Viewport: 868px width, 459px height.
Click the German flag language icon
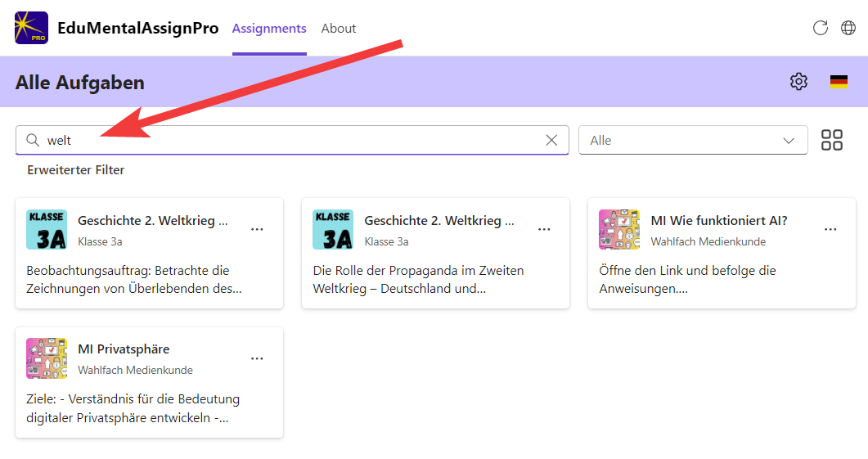[x=839, y=81]
